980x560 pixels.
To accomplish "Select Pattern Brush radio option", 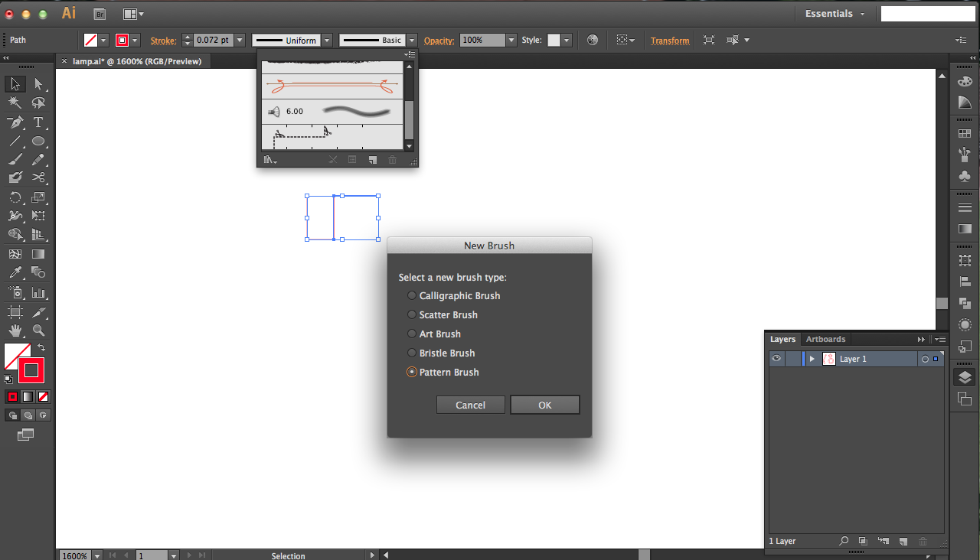I will tap(412, 372).
